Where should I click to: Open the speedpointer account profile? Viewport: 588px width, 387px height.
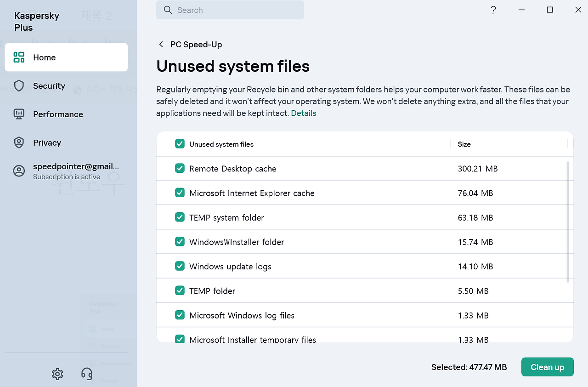[x=66, y=171]
